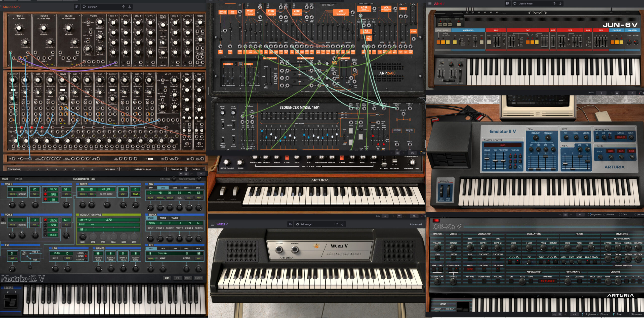
Task: Click VCO 1 FREQ button in Matrix-12 V
Action: (12, 194)
